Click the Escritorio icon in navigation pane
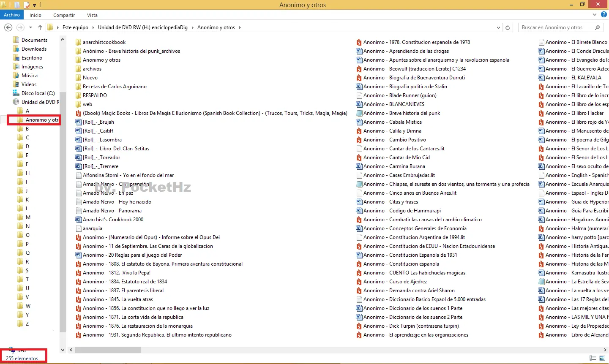Image resolution: width=609 pixels, height=364 pixels. (x=16, y=58)
